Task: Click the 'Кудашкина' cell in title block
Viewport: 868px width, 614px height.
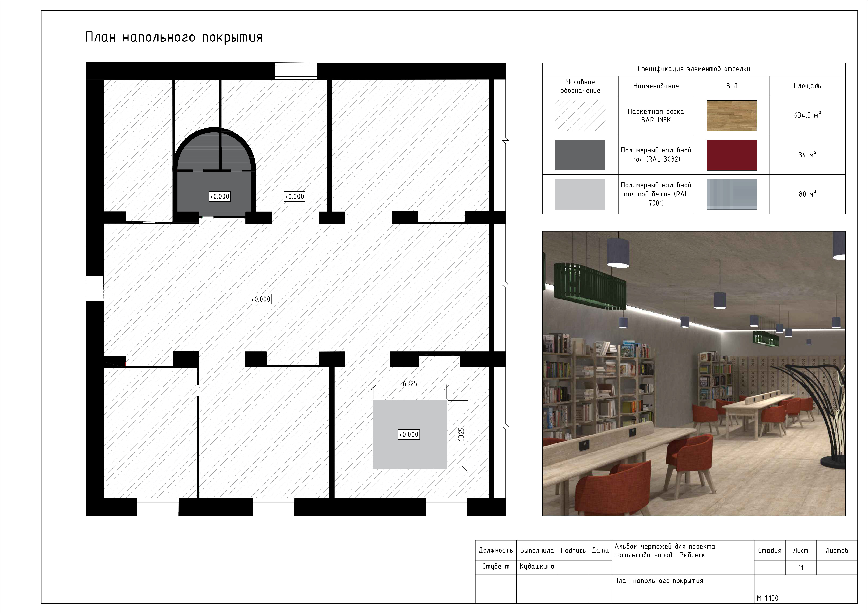Action: click(537, 566)
